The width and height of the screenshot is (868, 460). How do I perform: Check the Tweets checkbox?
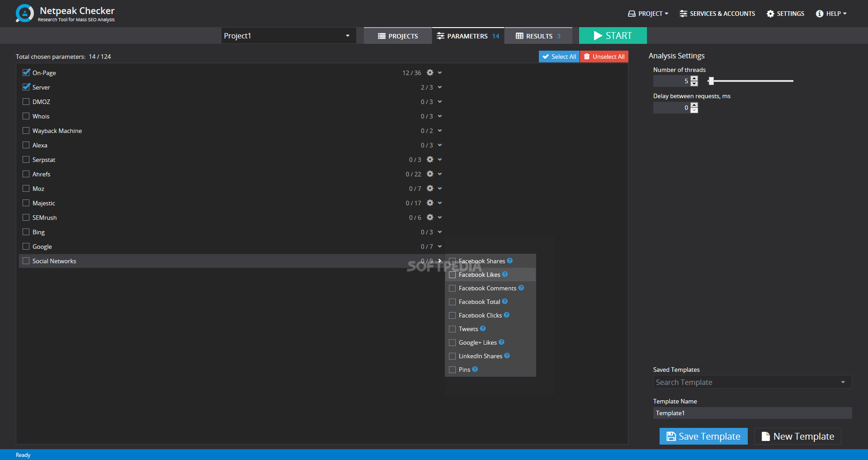point(452,329)
